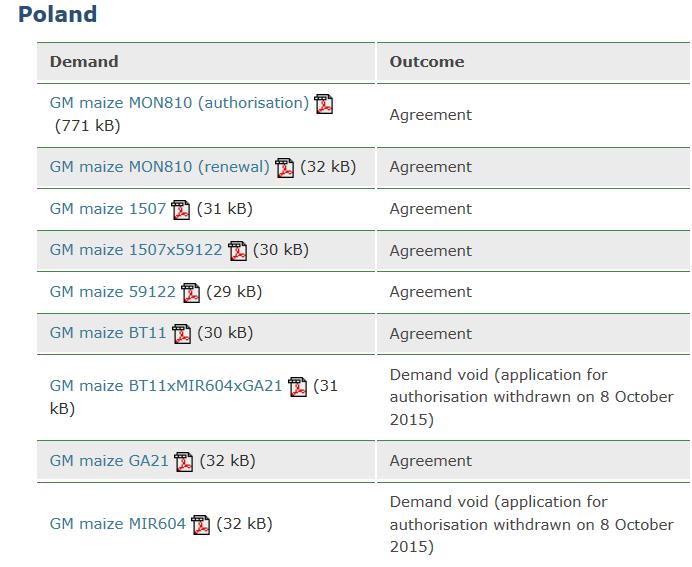Viewport: 692px width, 567px height.
Task: Follow the GM maize BT11 link
Action: point(108,333)
